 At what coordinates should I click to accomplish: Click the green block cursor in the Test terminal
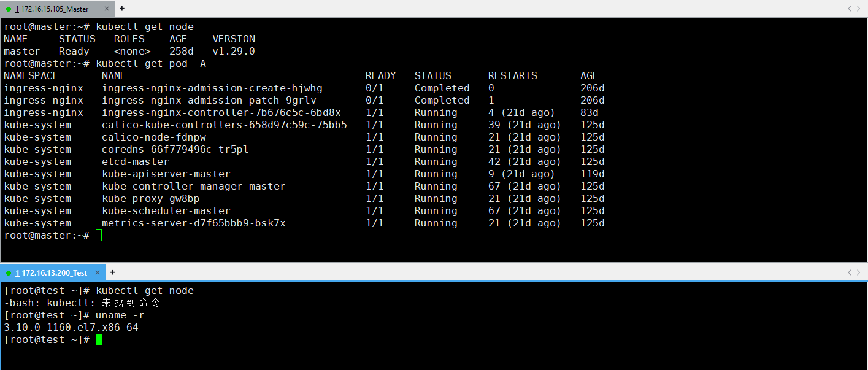click(99, 340)
